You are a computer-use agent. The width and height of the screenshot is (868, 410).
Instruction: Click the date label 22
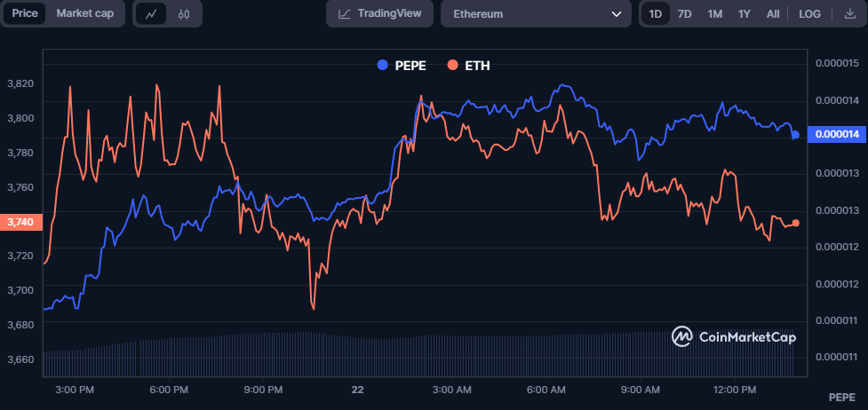pyautogui.click(x=358, y=390)
